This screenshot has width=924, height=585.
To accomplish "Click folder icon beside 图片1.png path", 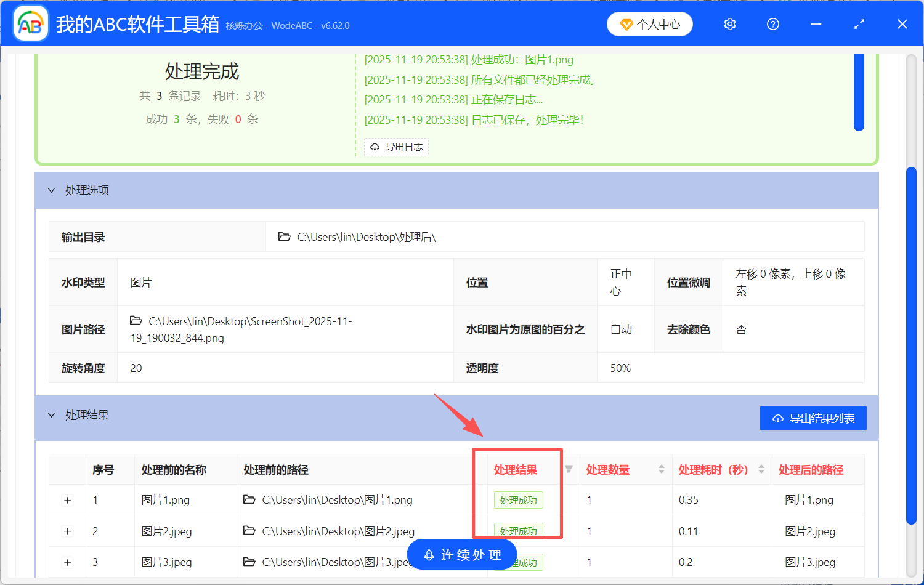I will tap(248, 500).
